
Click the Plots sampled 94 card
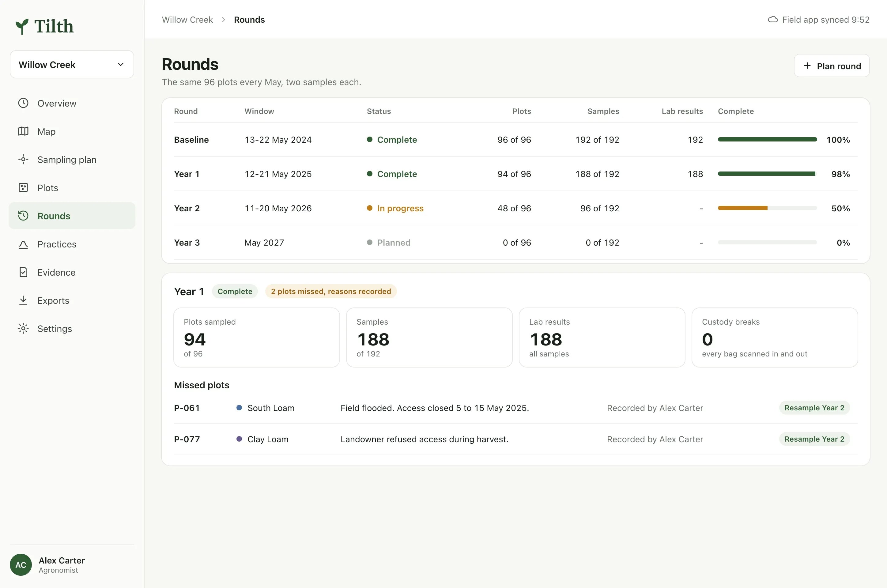click(x=257, y=337)
